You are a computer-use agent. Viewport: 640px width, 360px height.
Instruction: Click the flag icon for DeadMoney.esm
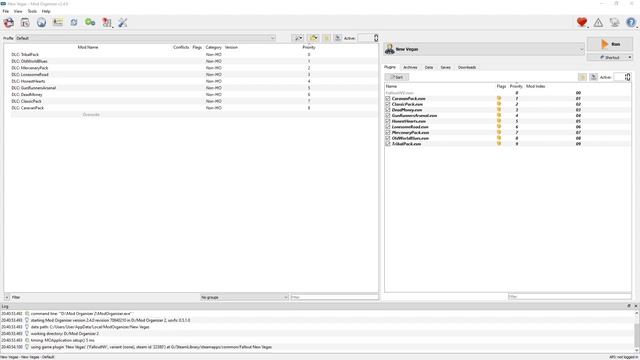(x=499, y=110)
